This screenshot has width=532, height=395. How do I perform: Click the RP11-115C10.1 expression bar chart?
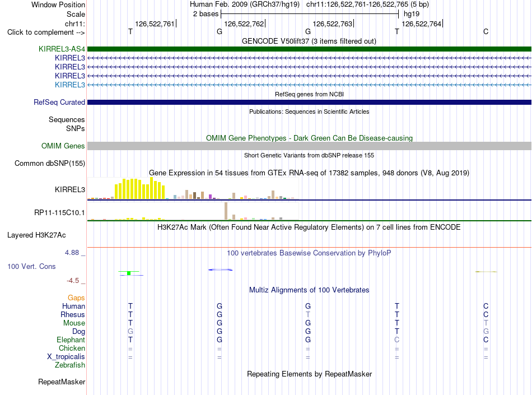click(193, 211)
